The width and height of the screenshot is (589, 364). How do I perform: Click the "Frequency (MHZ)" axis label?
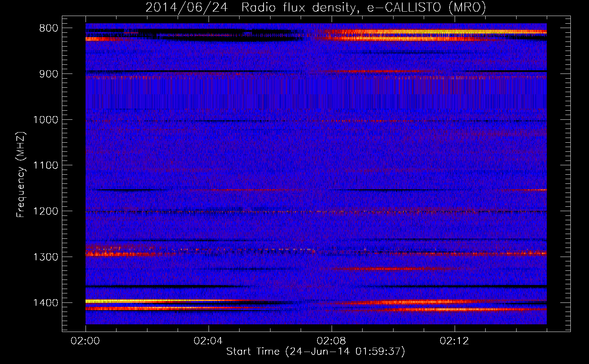pyautogui.click(x=21, y=175)
